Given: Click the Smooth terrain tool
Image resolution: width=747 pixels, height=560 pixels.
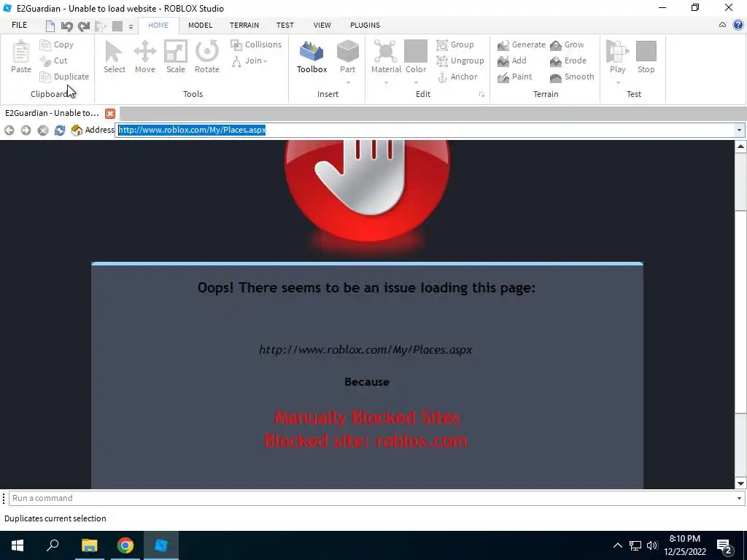Looking at the screenshot, I should [572, 77].
